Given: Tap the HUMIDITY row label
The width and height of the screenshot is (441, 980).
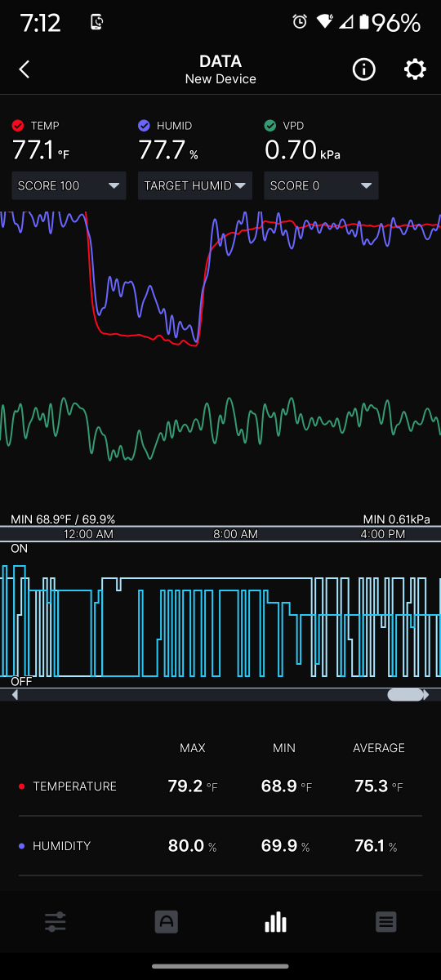Looking at the screenshot, I should tap(61, 846).
